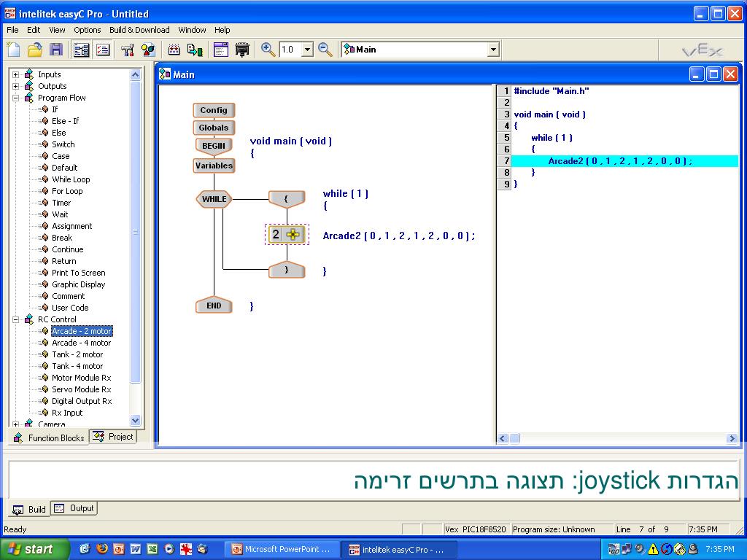This screenshot has width=747, height=560.
Task: Switch to the Function Blocks tab
Action: [x=49, y=437]
